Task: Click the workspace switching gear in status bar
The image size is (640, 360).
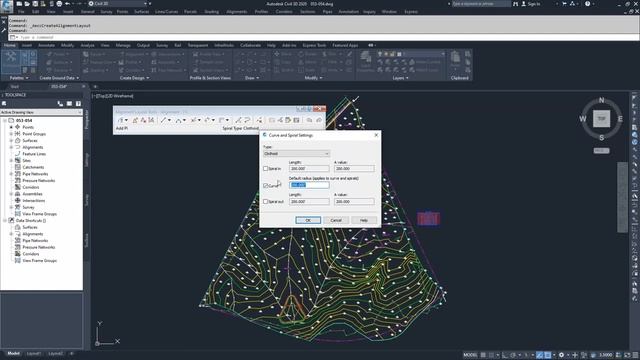Action: coord(562,355)
